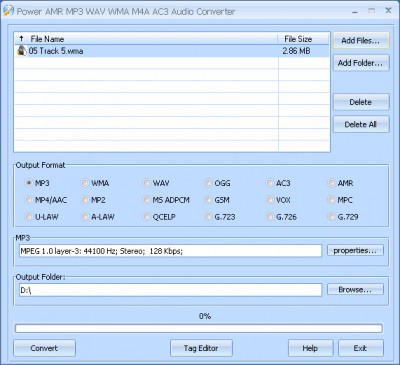Click the 05 Track 5.wma file icon
Screen dimensions: 400x365
click(x=22, y=51)
